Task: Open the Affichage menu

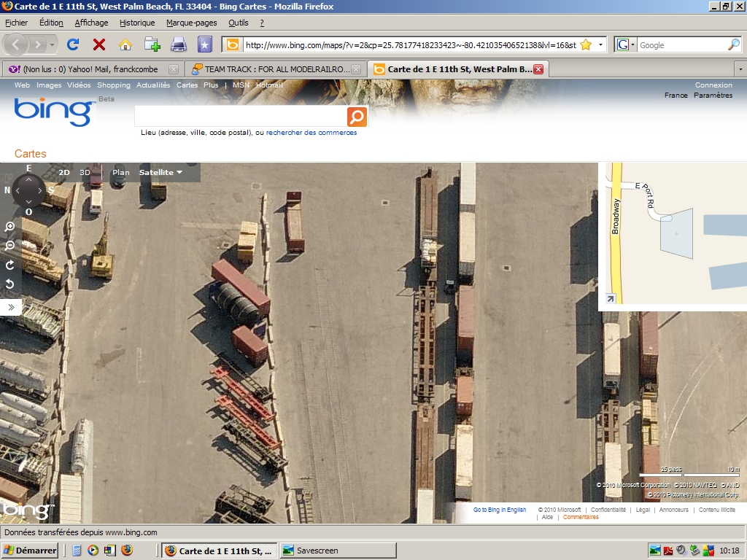Action: pos(91,23)
